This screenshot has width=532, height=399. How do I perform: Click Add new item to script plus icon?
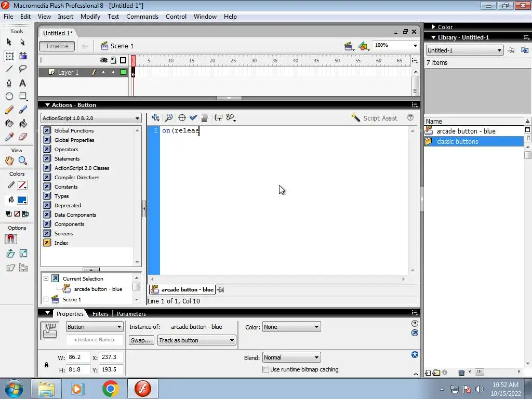(x=155, y=117)
